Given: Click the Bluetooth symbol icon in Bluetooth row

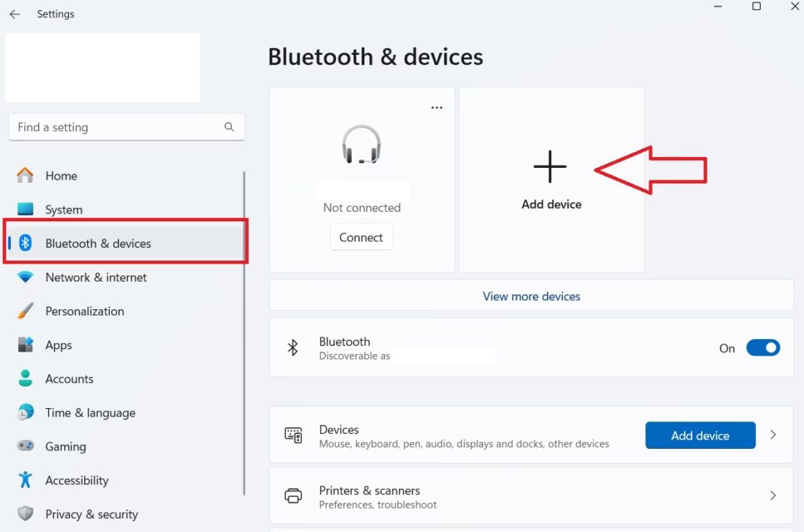Looking at the screenshot, I should (x=293, y=348).
